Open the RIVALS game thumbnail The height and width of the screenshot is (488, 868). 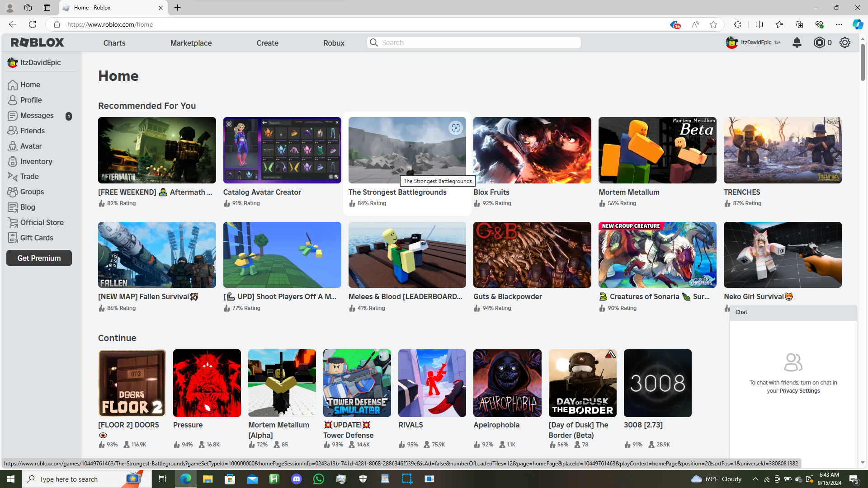pyautogui.click(x=432, y=383)
